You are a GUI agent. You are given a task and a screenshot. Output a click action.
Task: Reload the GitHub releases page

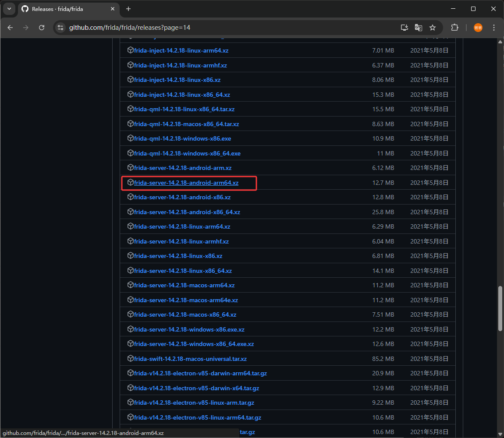coord(42,28)
